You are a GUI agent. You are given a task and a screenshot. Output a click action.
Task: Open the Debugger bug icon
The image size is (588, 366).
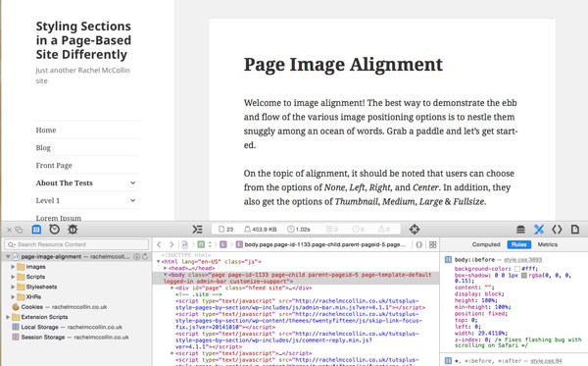tap(73, 230)
